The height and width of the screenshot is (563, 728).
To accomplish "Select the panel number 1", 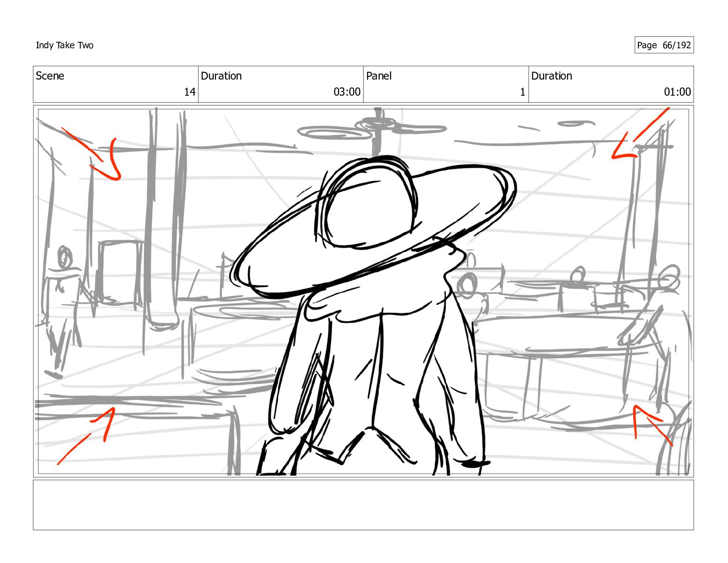I will (x=523, y=92).
